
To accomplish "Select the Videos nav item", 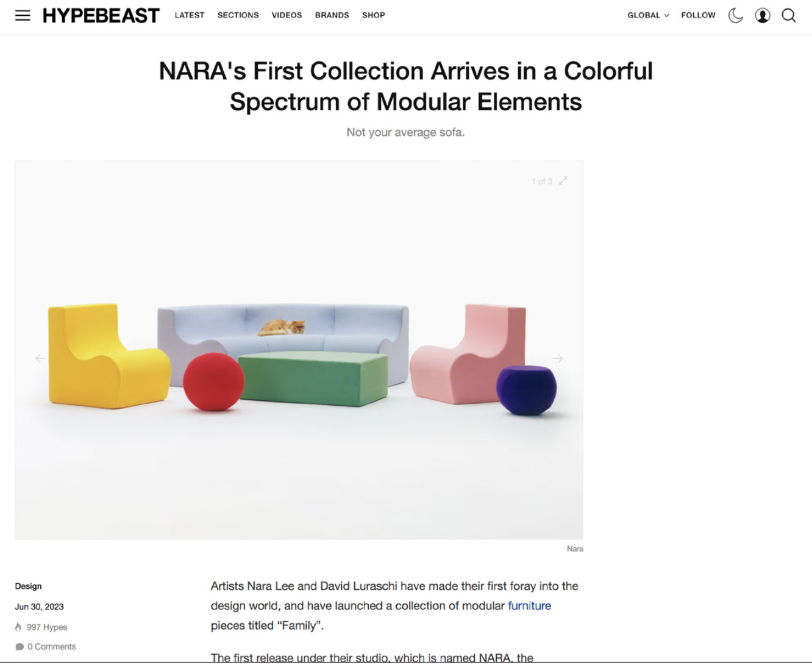I will [x=287, y=15].
